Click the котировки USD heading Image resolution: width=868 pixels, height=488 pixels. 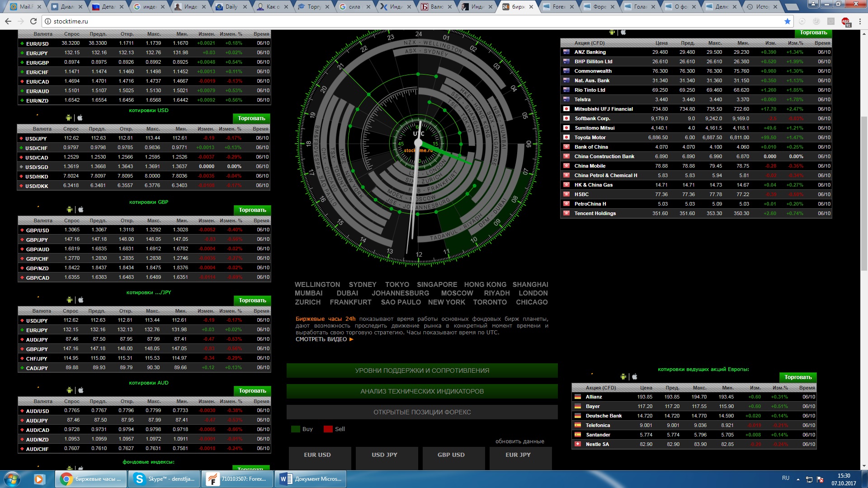point(149,110)
